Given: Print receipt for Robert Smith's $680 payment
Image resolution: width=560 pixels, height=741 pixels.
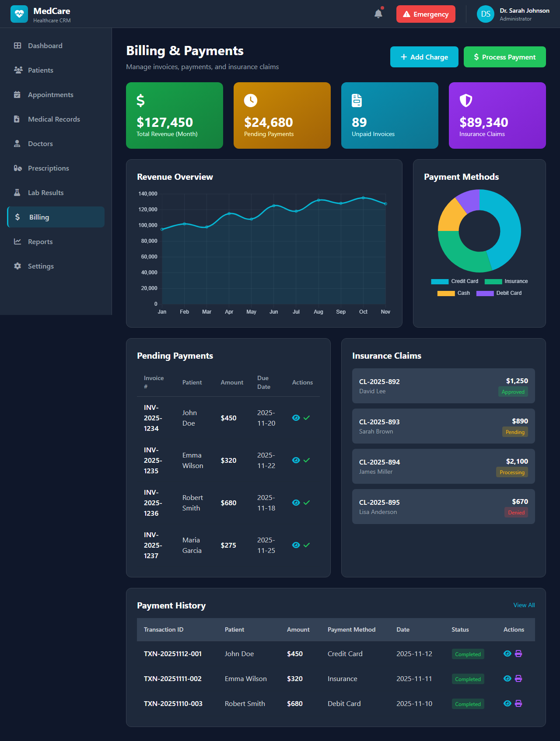Looking at the screenshot, I should pos(518,703).
